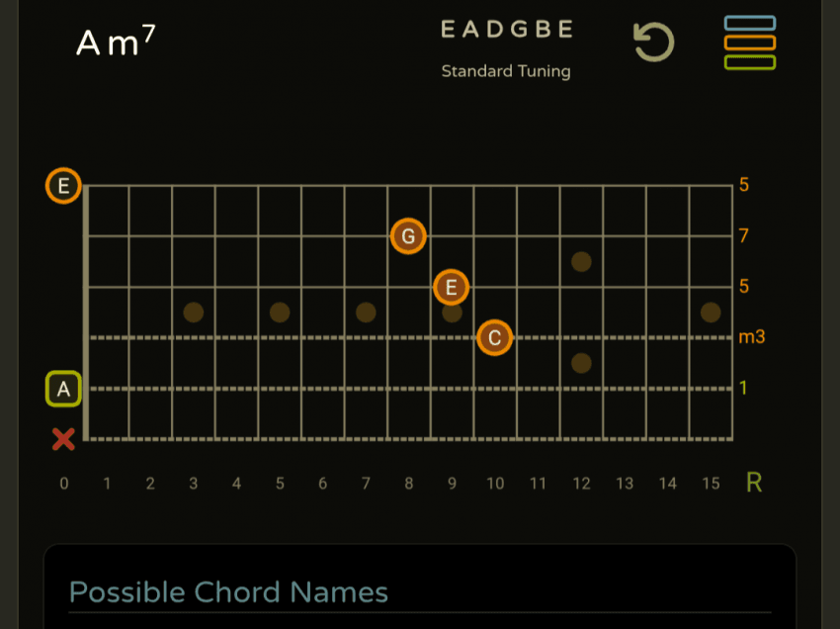
Task: Expand the Possible Chord Names section
Action: [x=228, y=592]
